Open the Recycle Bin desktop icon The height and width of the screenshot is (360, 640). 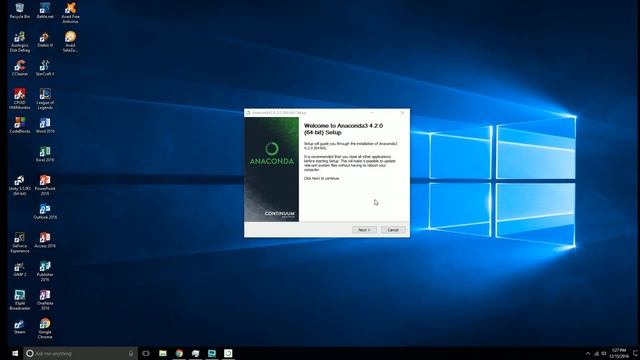click(20, 11)
